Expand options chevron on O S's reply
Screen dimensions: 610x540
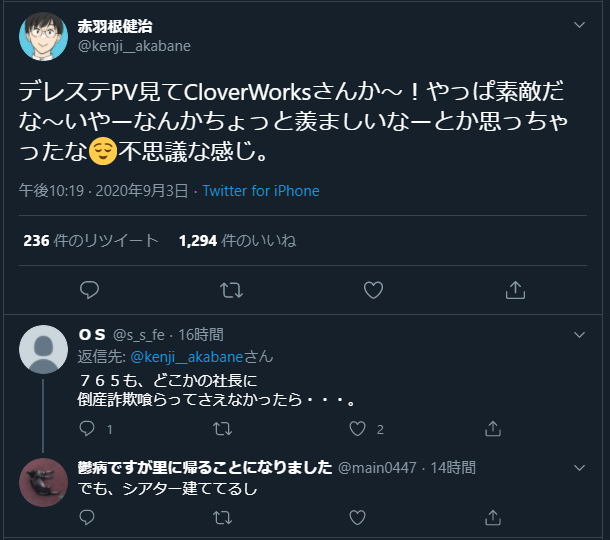(579, 335)
